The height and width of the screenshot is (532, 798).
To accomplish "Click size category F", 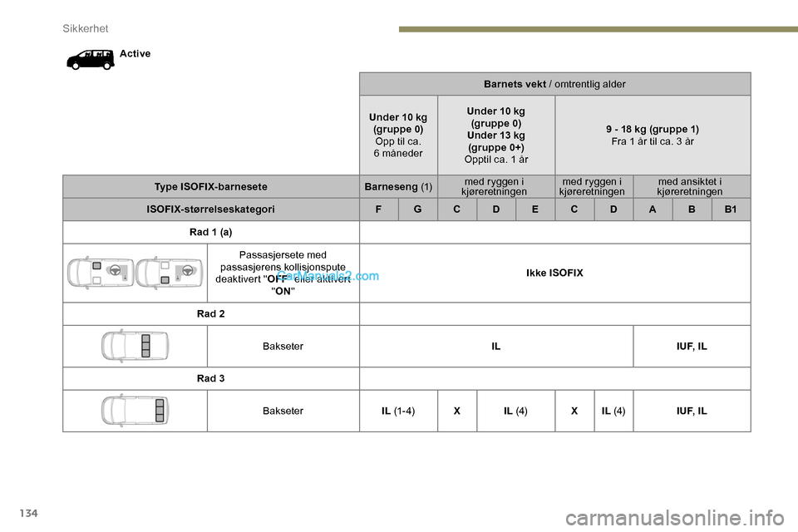I will tap(379, 209).
